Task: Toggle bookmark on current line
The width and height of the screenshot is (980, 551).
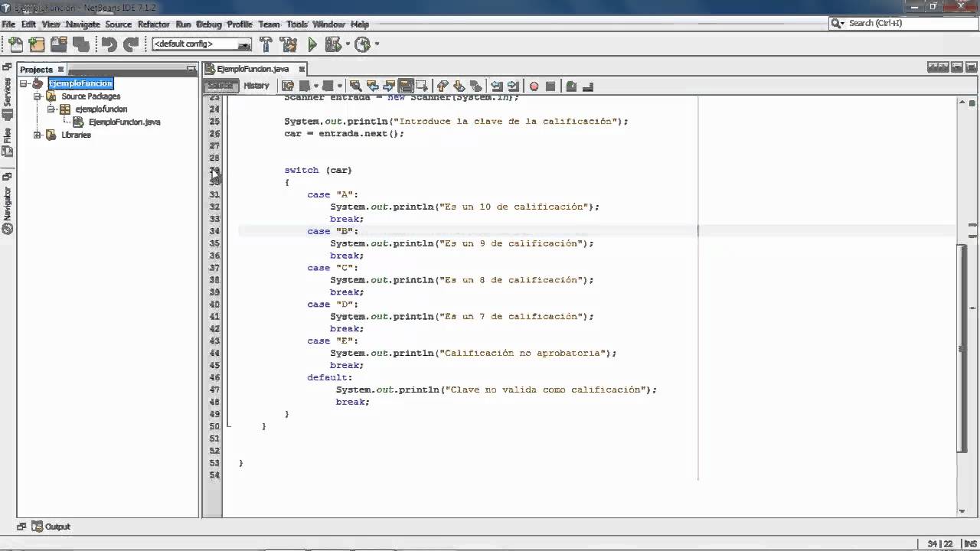Action: (475, 86)
